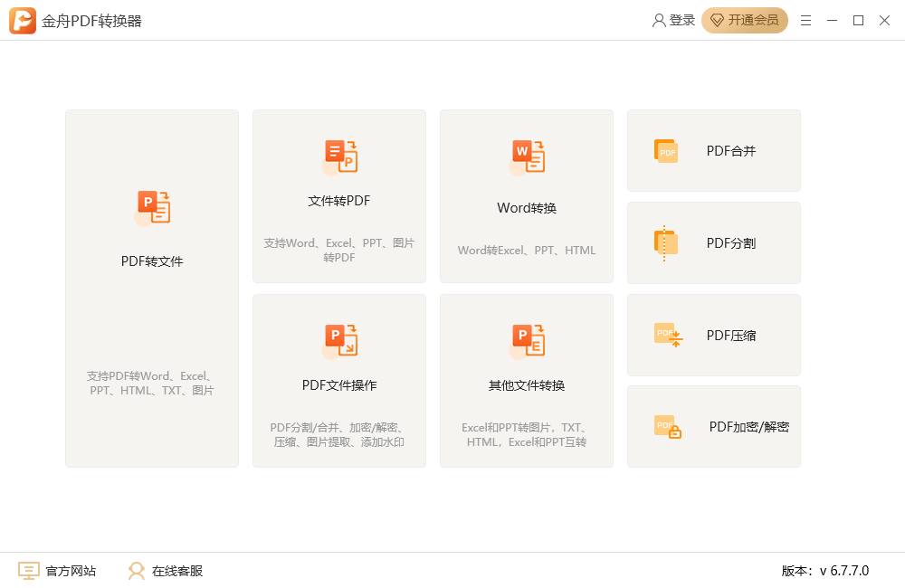
Task: Open PDF文件操作 via its icon
Action: (338, 339)
